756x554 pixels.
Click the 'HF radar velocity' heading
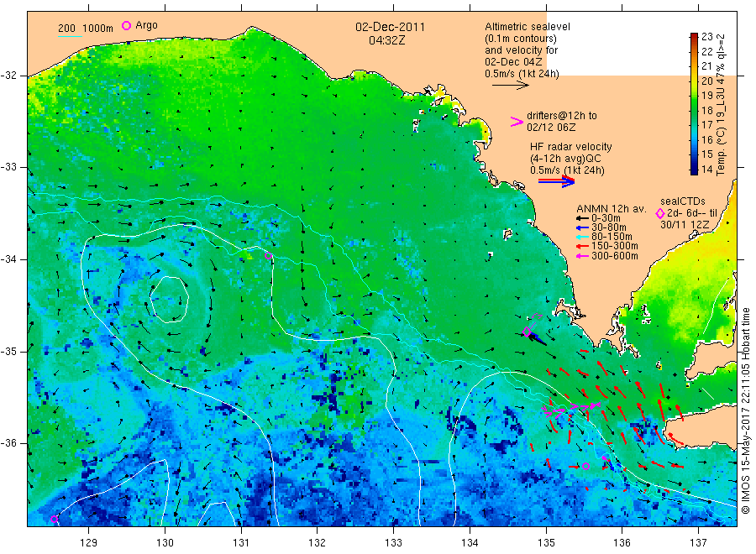(571, 146)
